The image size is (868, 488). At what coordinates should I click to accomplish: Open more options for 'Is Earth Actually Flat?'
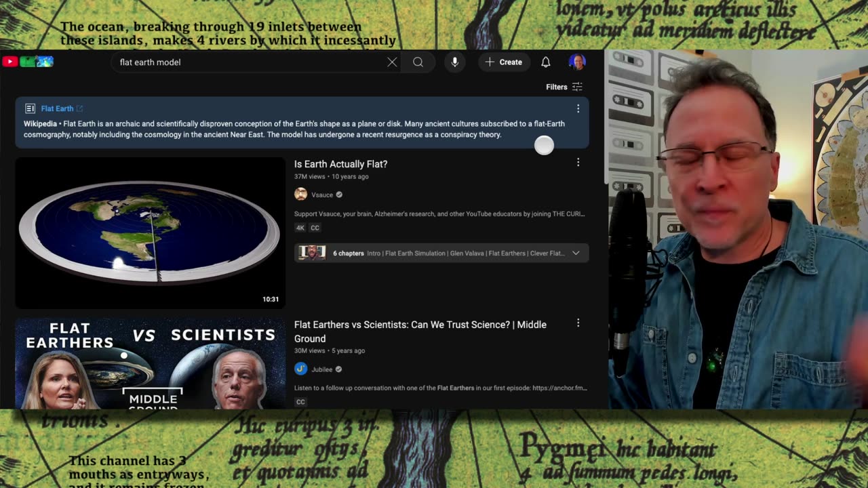click(578, 163)
